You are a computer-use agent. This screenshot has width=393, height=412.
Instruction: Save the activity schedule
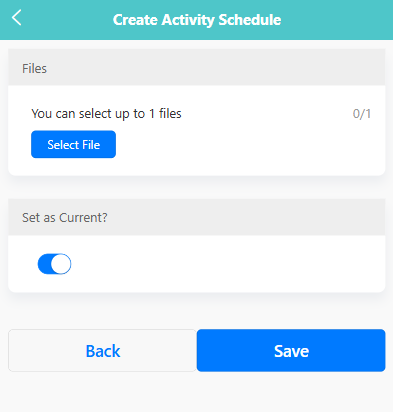[x=291, y=350]
